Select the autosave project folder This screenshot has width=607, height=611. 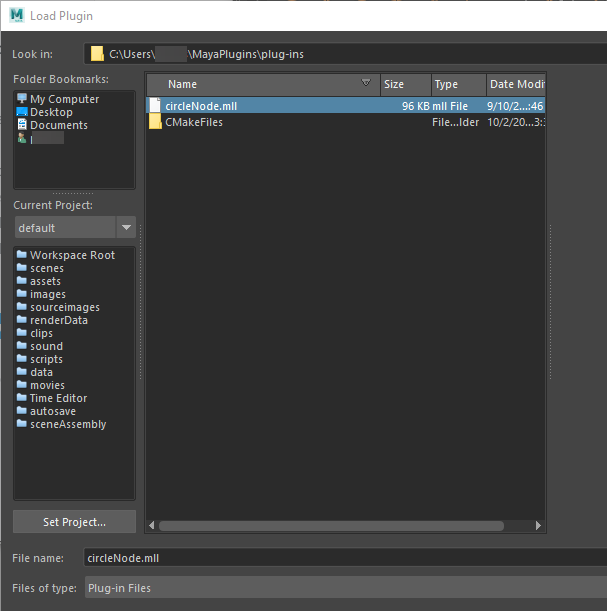[53, 411]
